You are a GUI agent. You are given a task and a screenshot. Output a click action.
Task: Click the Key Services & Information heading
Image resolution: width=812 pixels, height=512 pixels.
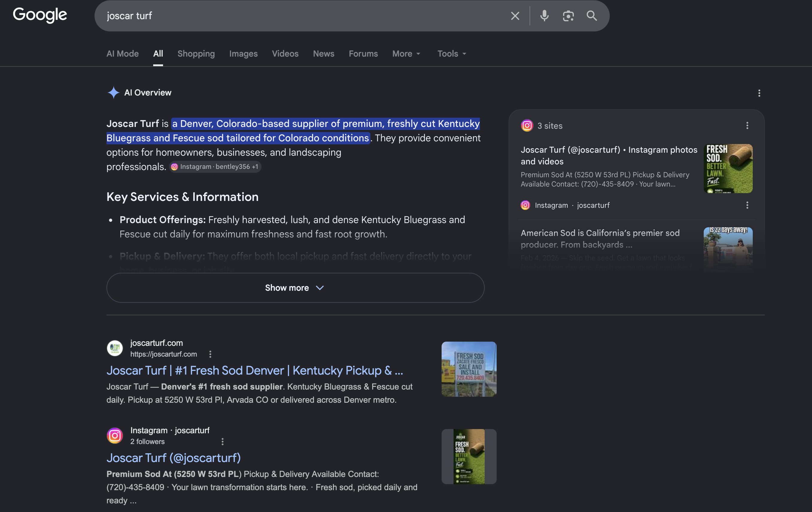click(x=183, y=197)
